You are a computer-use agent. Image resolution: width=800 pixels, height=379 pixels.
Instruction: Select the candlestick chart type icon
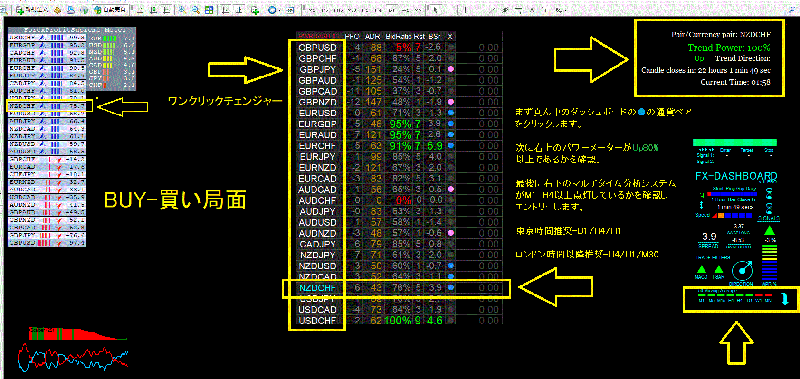pyautogui.click(x=153, y=10)
